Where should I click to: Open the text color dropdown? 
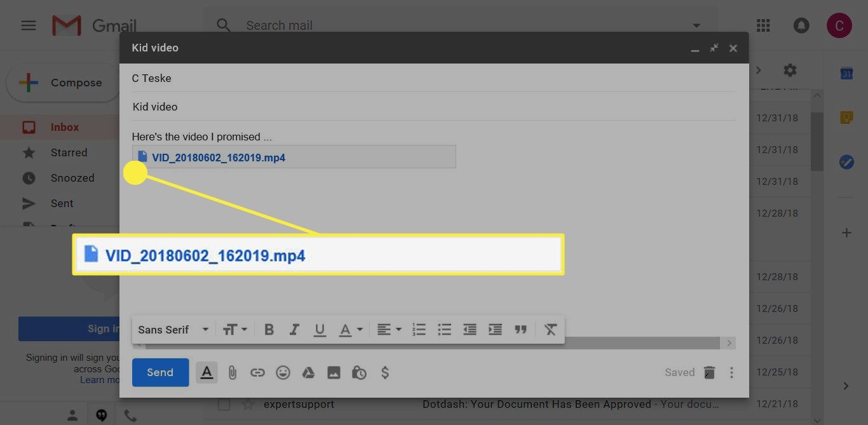coord(350,330)
